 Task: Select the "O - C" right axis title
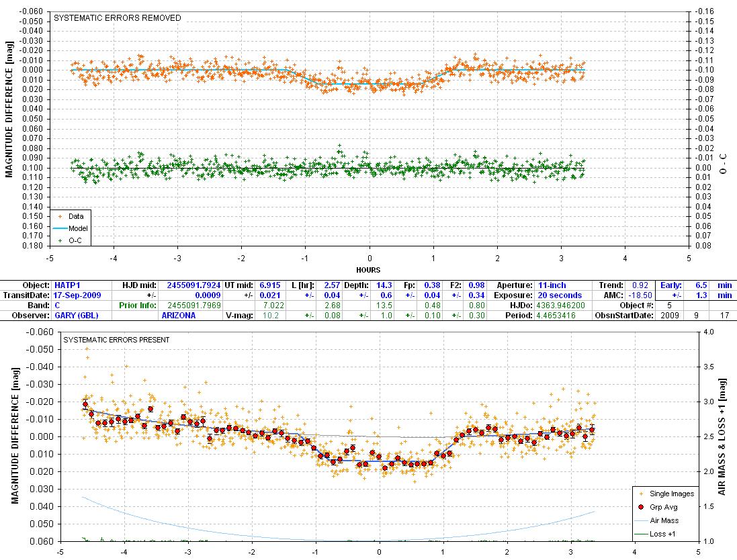[x=724, y=163]
